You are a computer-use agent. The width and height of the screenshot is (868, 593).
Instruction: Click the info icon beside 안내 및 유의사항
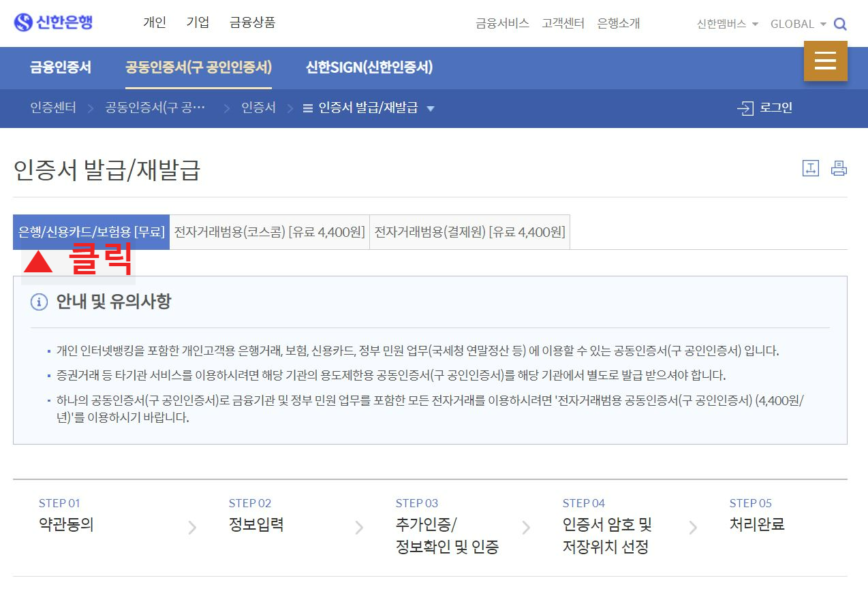[x=39, y=302]
